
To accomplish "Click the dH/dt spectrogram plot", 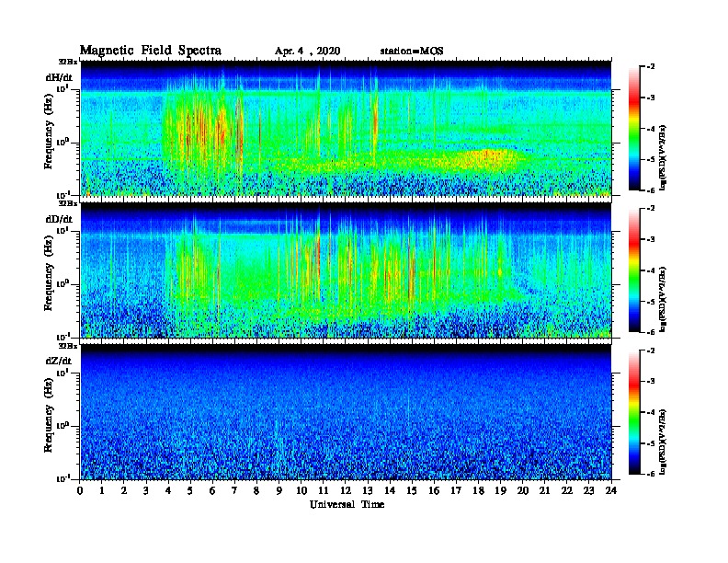I will (346, 128).
